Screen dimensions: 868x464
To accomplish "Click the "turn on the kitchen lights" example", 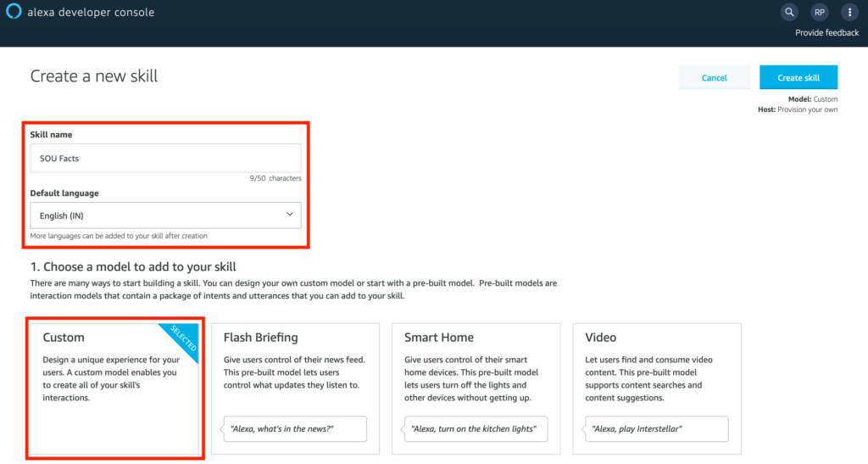I will [475, 429].
